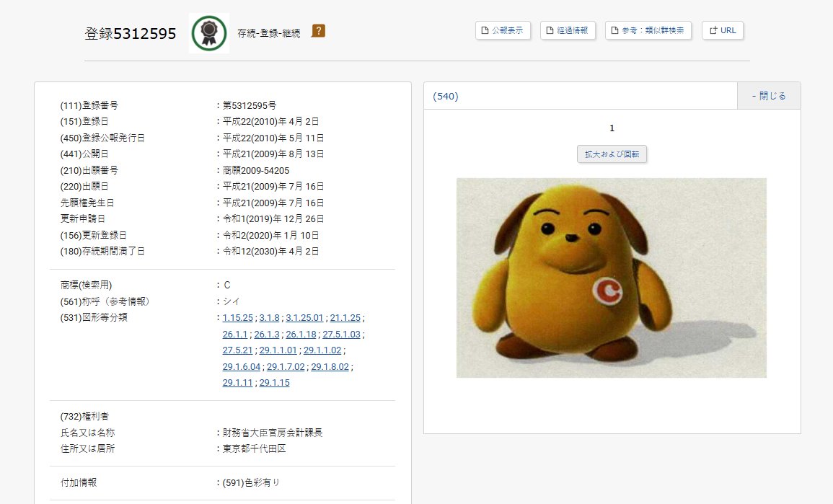This screenshot has width=833, height=504.
Task: Open figure classification link 29.1.7.02
Action: (286, 366)
